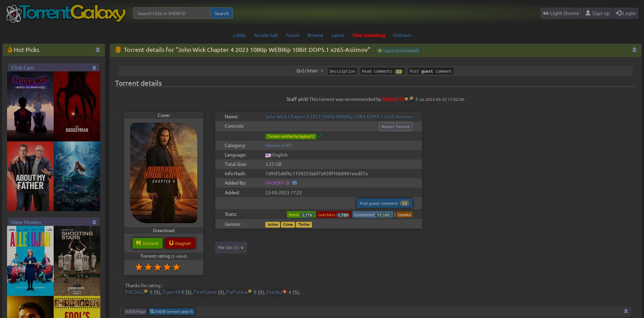Open the Now streaming menu item

[369, 35]
